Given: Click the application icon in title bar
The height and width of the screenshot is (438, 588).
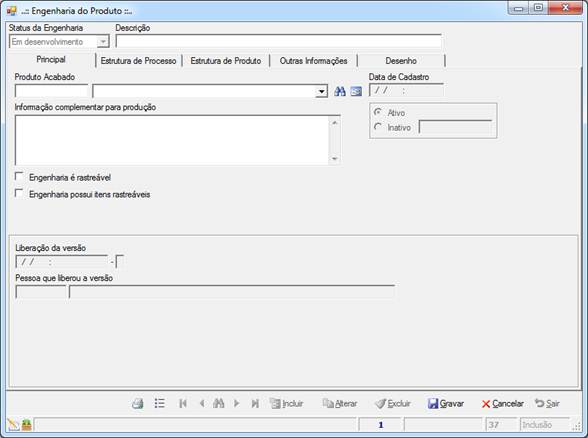Looking at the screenshot, I should click(x=11, y=10).
